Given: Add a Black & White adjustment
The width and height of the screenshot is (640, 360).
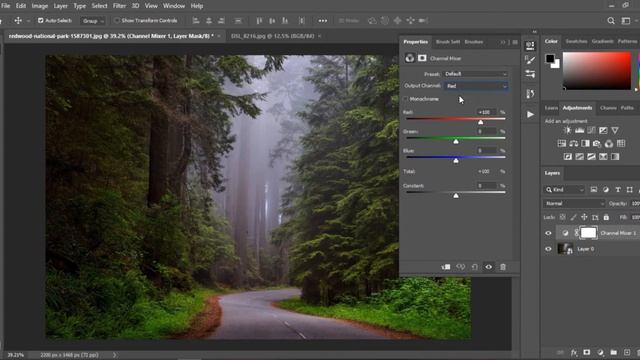Looking at the screenshot, I should (x=585, y=144).
